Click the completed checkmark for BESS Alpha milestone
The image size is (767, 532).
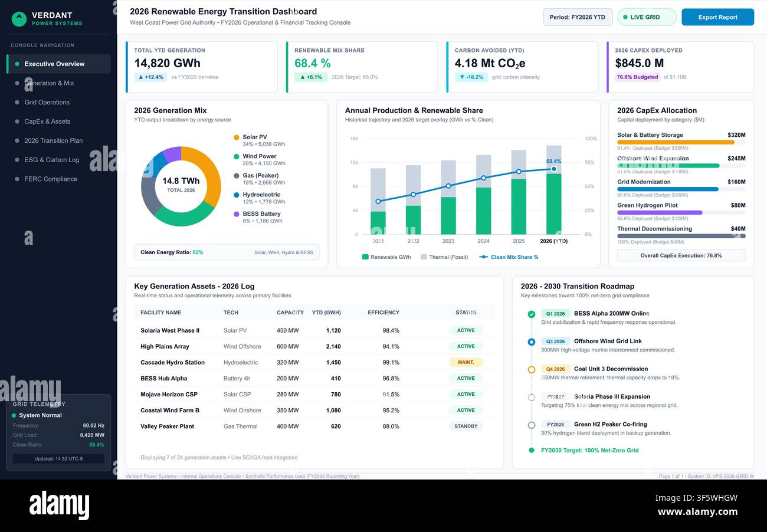[532, 314]
